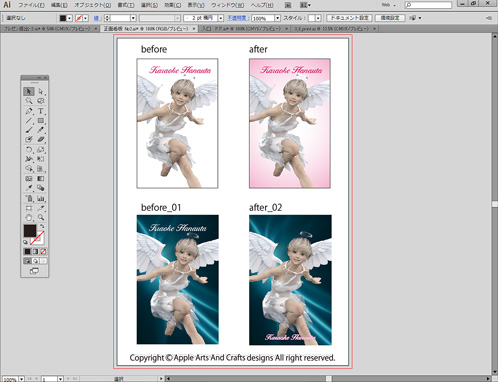Open the fill color dropdown in control bar
The height and width of the screenshot is (382, 498).
point(70,18)
